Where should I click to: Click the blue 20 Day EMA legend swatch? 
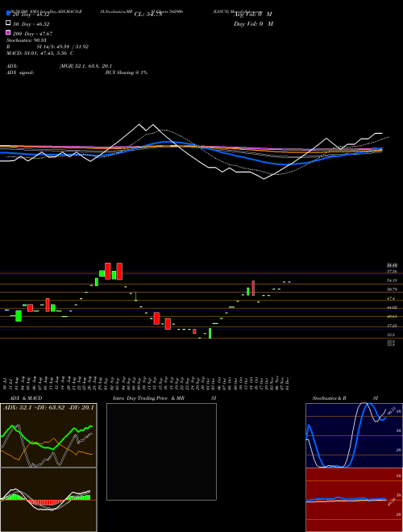tap(8, 14)
